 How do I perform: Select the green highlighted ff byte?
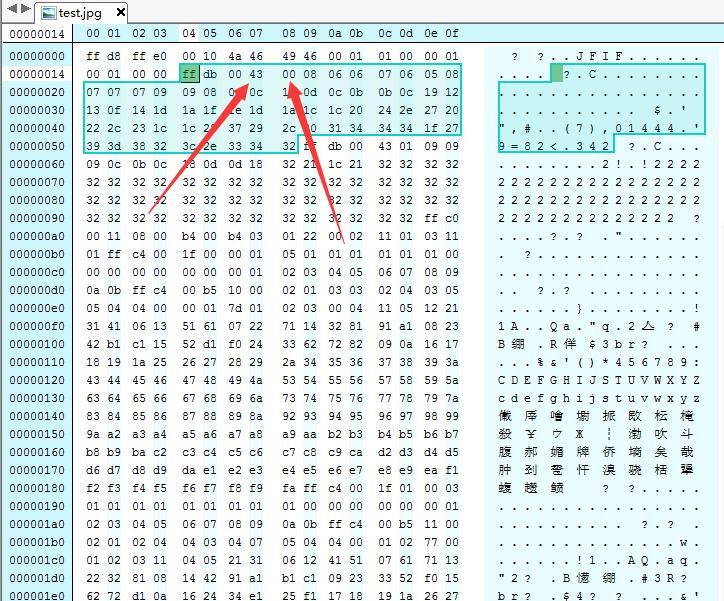[x=189, y=74]
